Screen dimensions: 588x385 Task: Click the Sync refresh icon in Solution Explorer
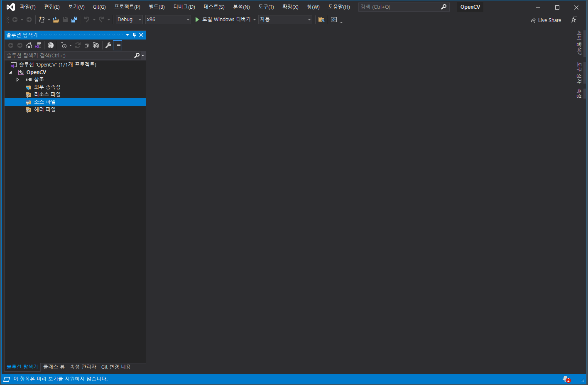[78, 45]
